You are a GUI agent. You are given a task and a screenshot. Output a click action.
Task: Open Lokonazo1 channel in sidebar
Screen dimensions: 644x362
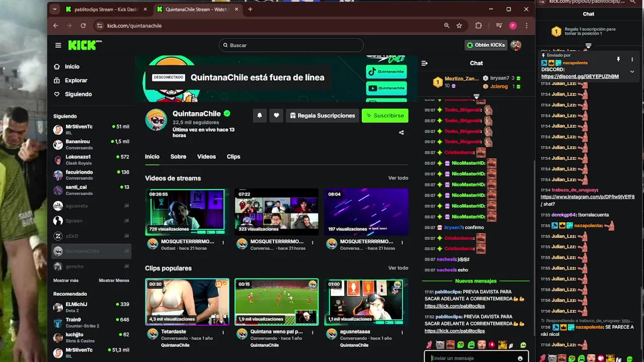click(92, 159)
